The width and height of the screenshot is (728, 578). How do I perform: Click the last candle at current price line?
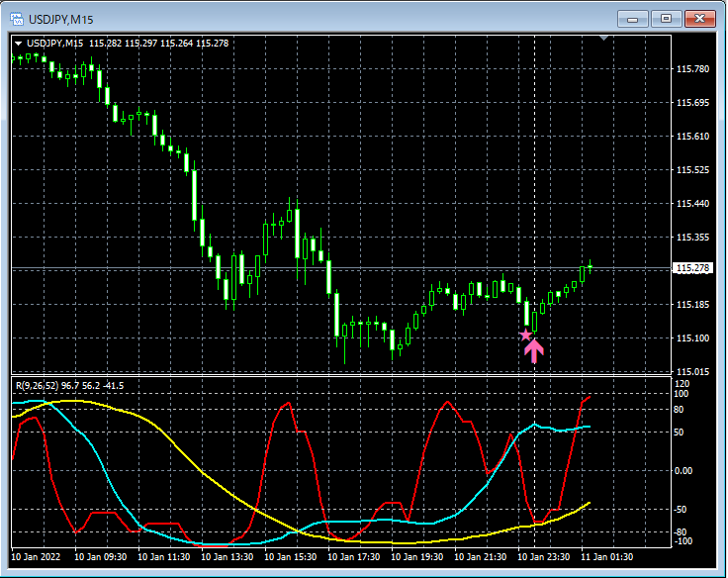(x=591, y=266)
